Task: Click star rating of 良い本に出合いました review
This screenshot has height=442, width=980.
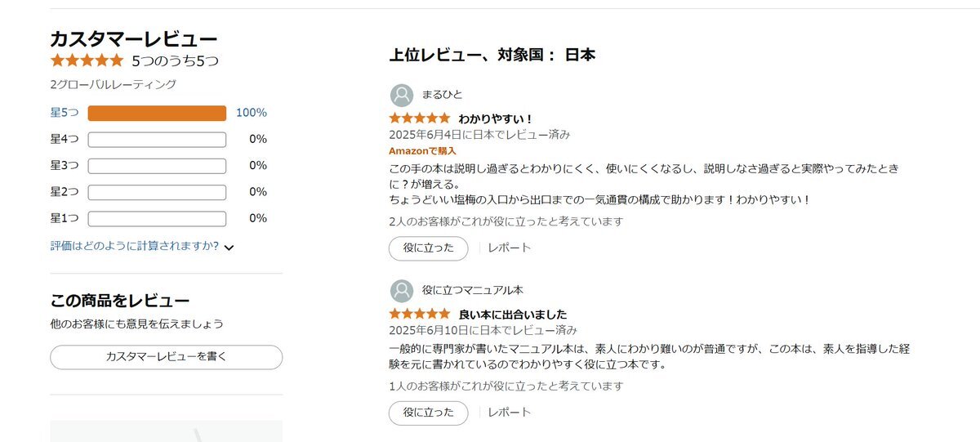Action: (420, 314)
